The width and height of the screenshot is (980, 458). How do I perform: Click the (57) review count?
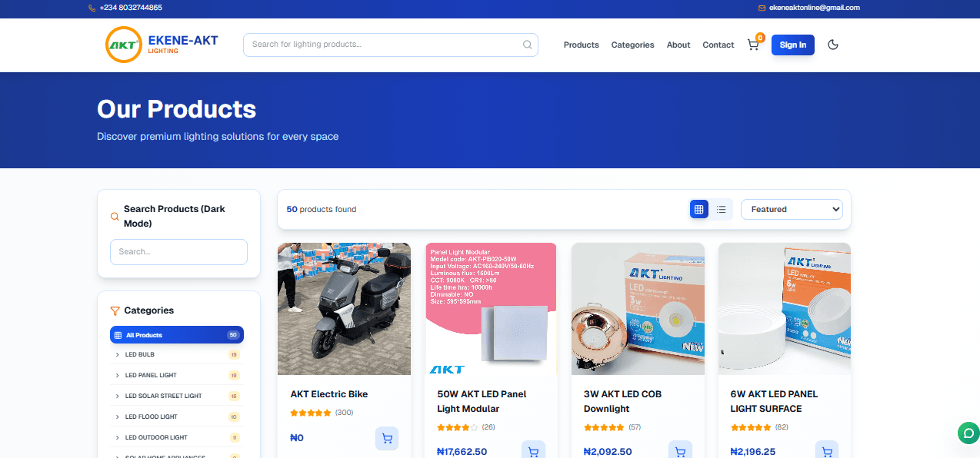pos(635,427)
